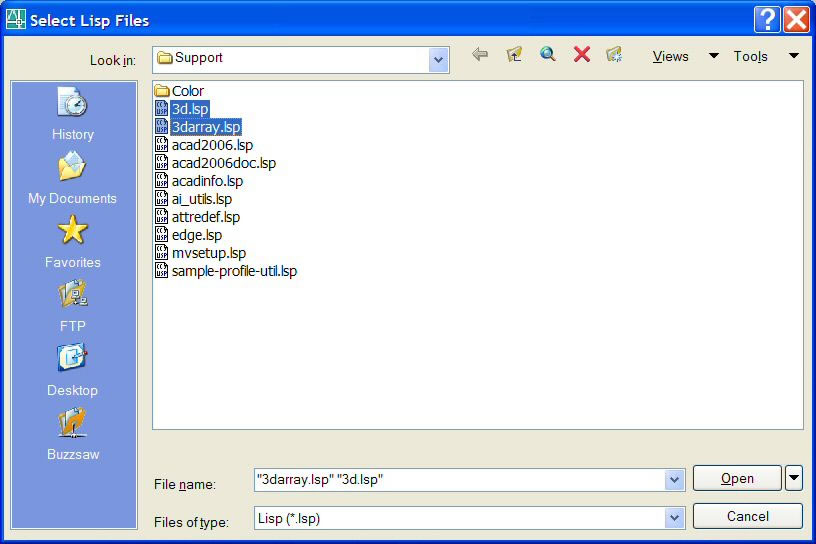The height and width of the screenshot is (544, 816).
Task: Expand the Look in Support dropdown
Action: click(438, 59)
